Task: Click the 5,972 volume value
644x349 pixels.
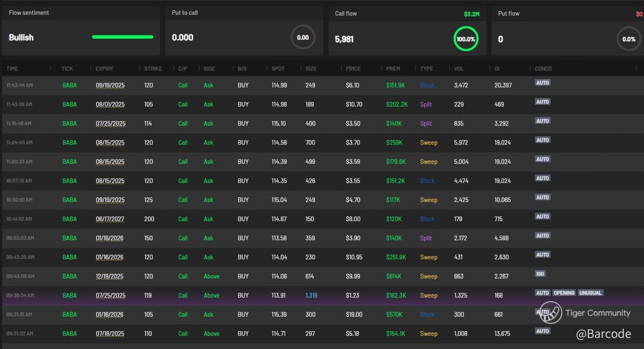Action: click(x=461, y=143)
